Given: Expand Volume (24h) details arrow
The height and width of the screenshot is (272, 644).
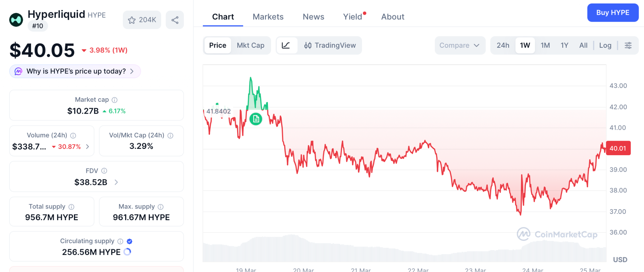Looking at the screenshot, I should [88, 147].
